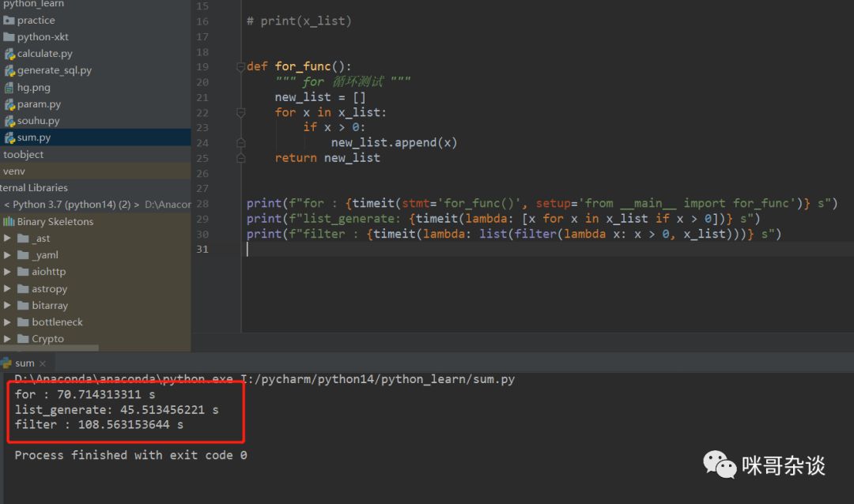Click the bitarray folder row
The width and height of the screenshot is (854, 504).
[x=96, y=306]
